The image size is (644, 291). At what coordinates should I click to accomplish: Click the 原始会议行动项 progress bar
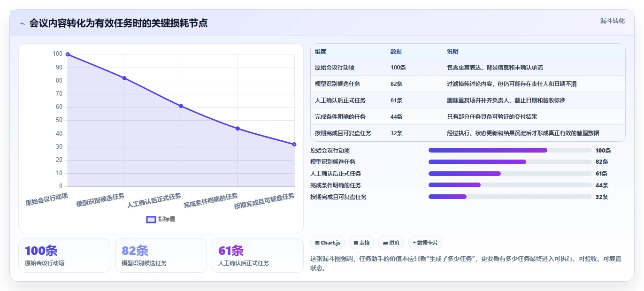coord(510,150)
